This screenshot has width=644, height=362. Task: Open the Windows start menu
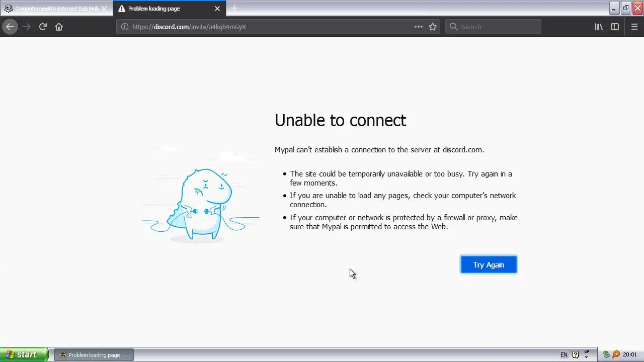25,354
